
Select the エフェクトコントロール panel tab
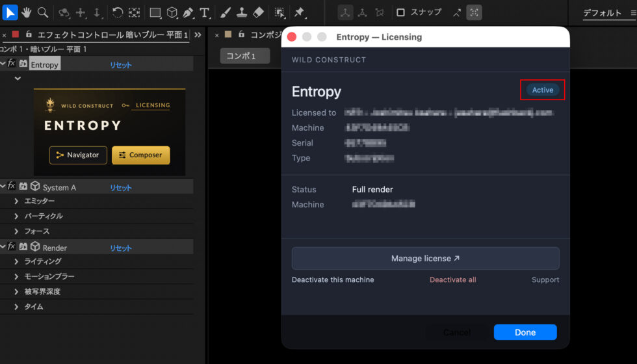112,35
